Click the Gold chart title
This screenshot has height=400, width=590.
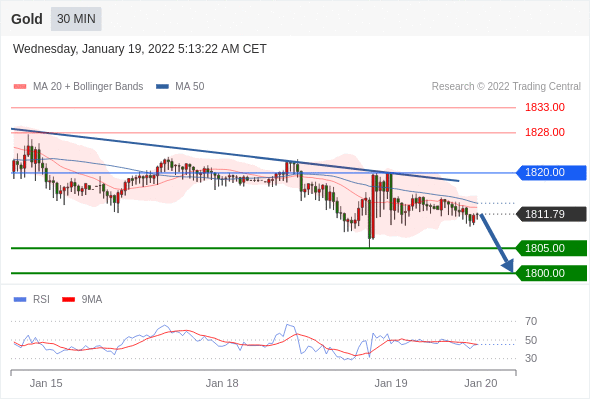[x=27, y=19]
